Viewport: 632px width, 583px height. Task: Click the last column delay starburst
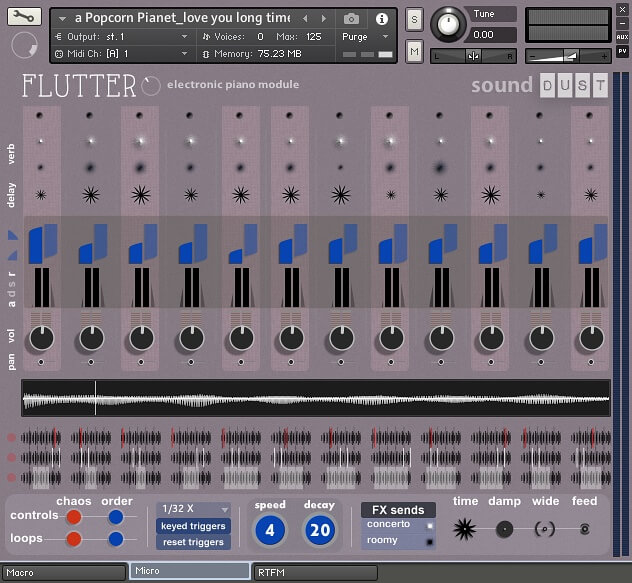click(x=591, y=195)
